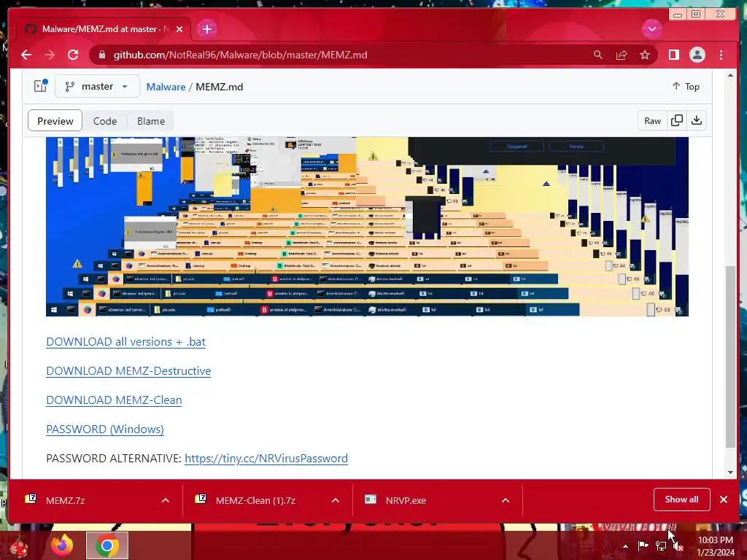747x560 pixels.
Task: Close the downloads bar
Action: pyautogui.click(x=724, y=499)
